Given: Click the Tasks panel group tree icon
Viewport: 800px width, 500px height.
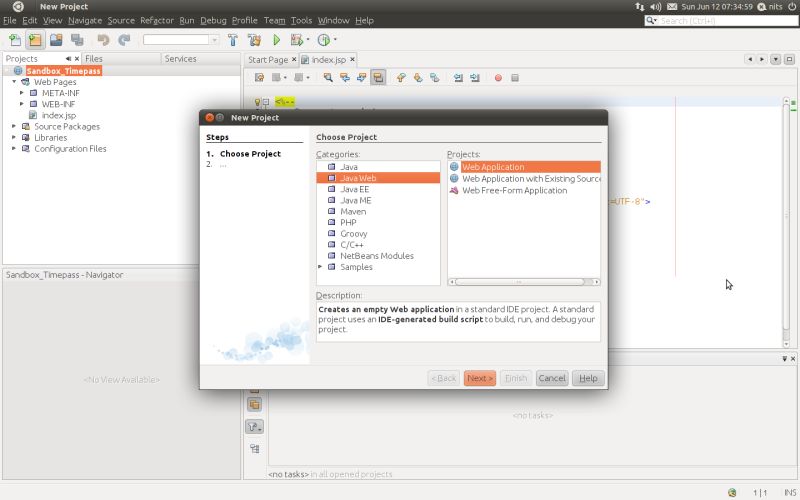Looking at the screenshot, I should (x=255, y=448).
